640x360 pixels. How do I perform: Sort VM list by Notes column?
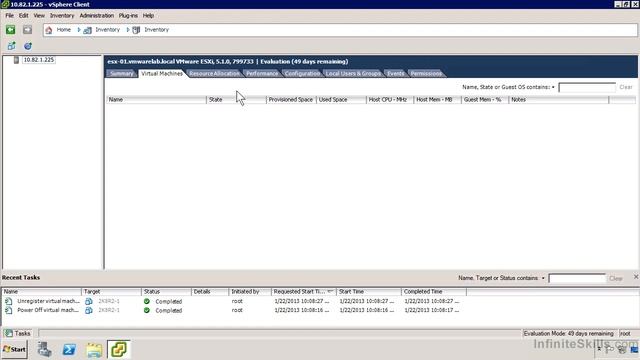point(559,100)
